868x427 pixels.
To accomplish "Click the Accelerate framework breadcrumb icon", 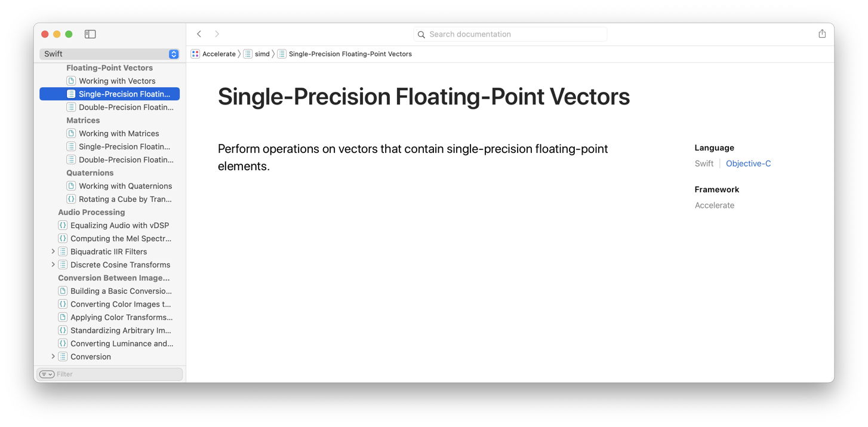I will 195,54.
